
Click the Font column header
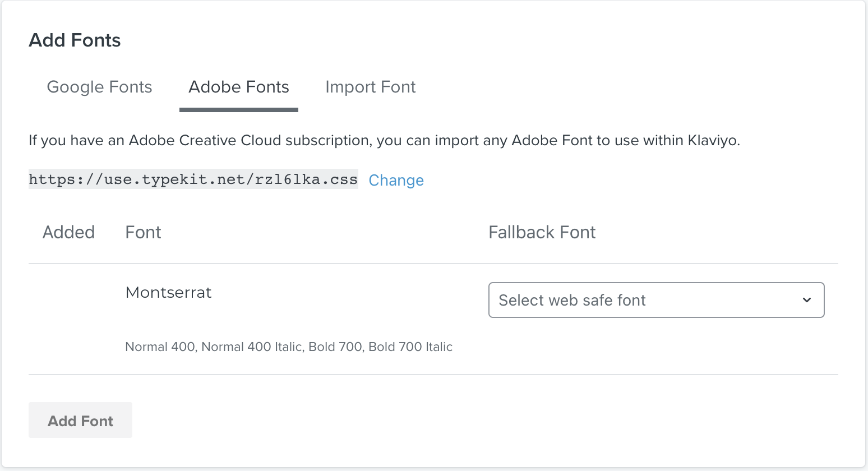[x=143, y=232]
